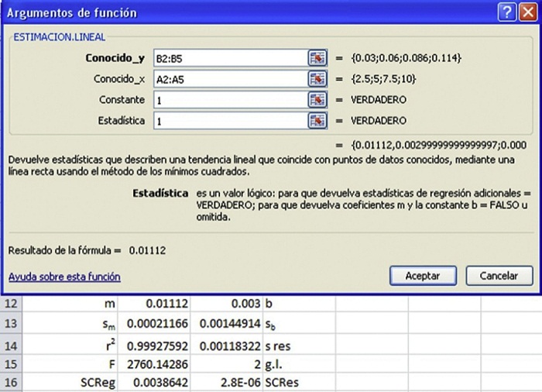Click inside the Constante input box
Image resolution: width=542 pixels, height=392 pixels.
pyautogui.click(x=229, y=100)
